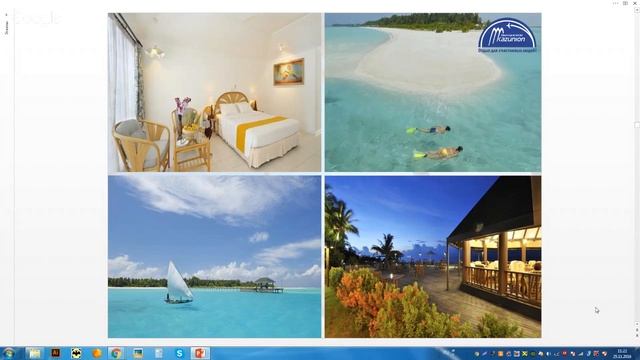
Task: Select the sailboat lagoon photo
Action: point(214,257)
